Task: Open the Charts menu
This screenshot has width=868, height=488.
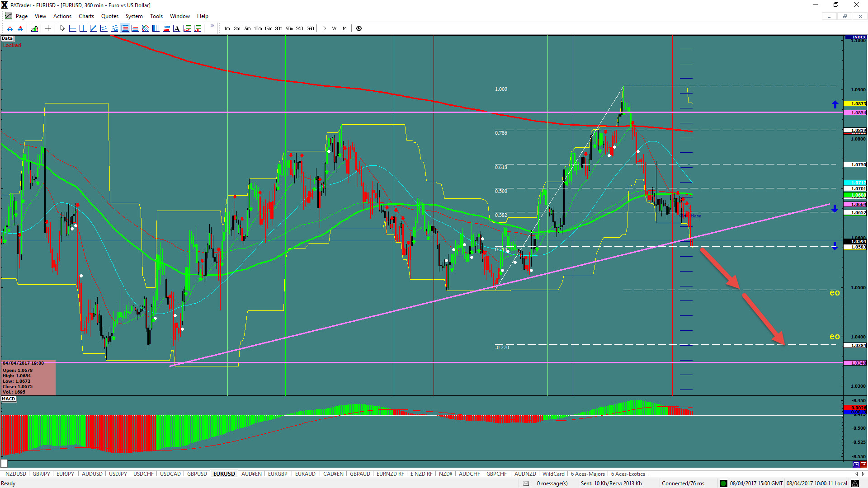Action: point(86,16)
